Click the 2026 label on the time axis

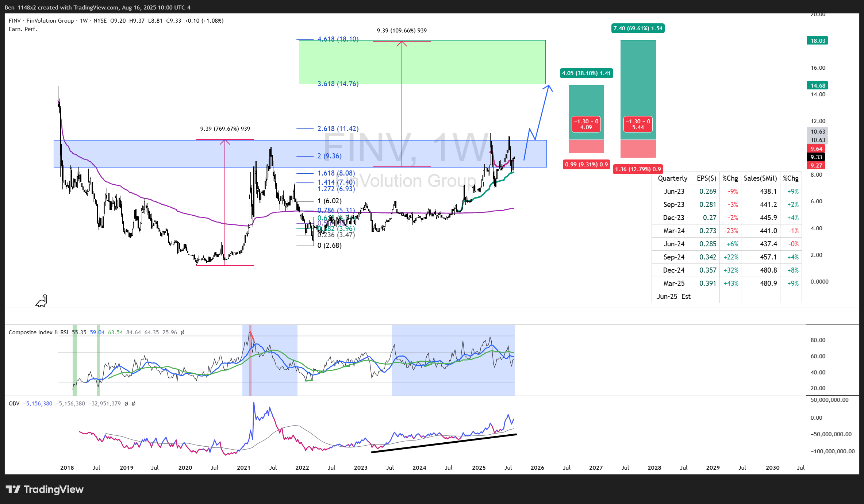(537, 468)
